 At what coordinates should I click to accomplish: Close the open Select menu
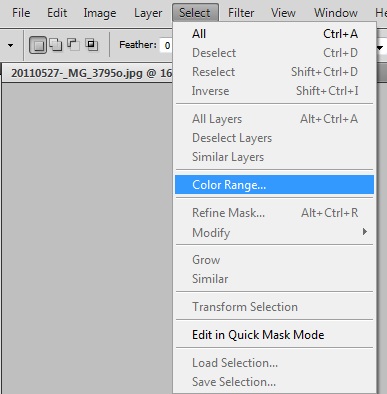[x=195, y=13]
